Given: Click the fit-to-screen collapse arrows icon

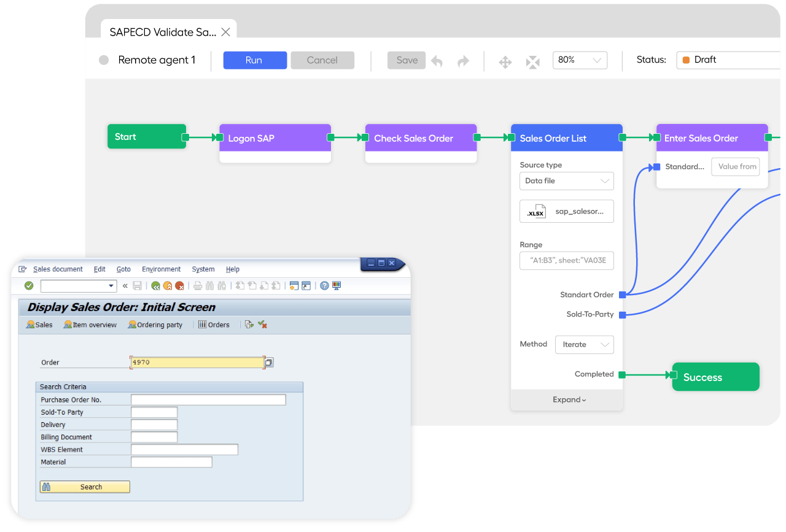Looking at the screenshot, I should (x=533, y=62).
